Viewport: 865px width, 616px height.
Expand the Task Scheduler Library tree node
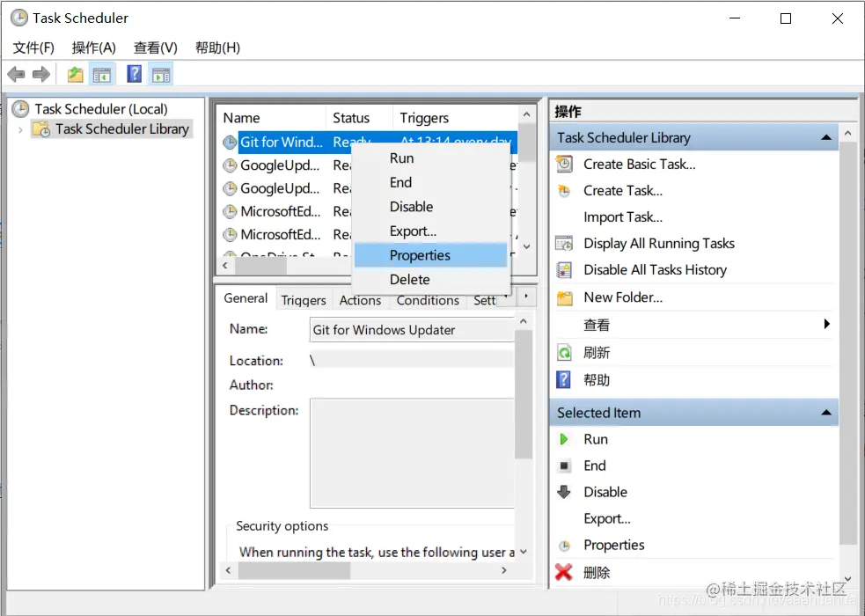(20, 129)
